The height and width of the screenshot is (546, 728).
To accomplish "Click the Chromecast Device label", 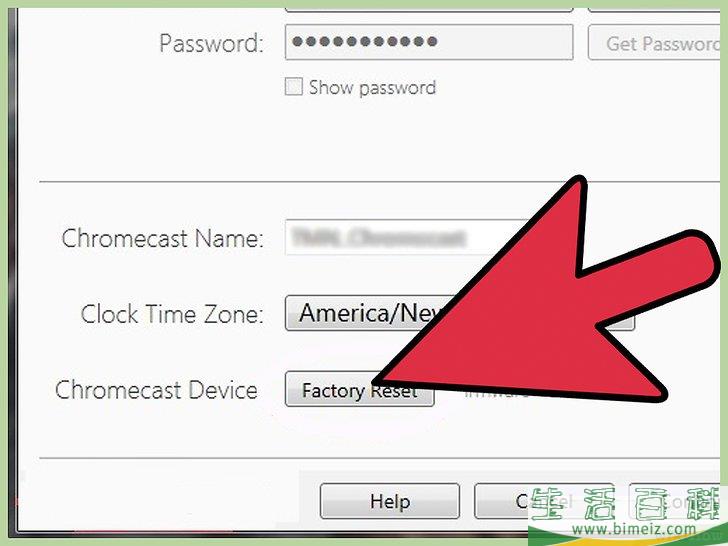I will pos(156,390).
